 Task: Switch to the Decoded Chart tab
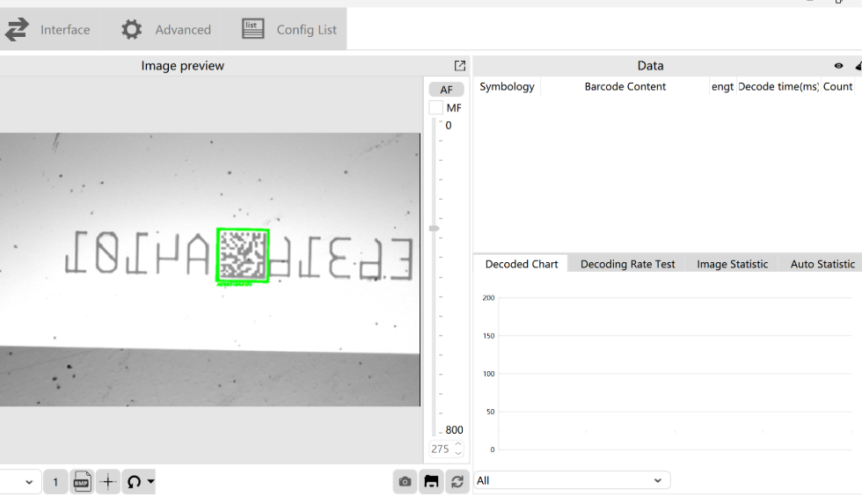(x=521, y=264)
